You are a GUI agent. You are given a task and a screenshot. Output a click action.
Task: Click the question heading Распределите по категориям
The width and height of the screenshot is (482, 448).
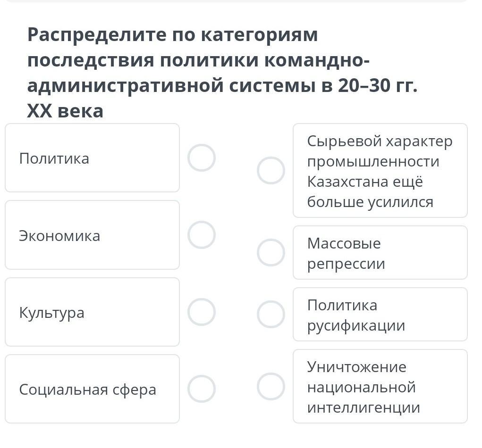(173, 35)
